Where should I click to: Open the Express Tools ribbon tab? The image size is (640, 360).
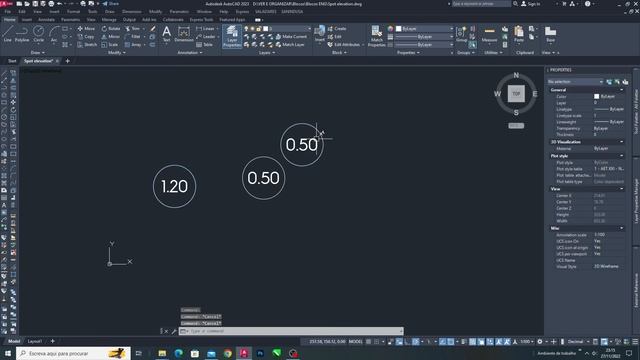pos(201,19)
